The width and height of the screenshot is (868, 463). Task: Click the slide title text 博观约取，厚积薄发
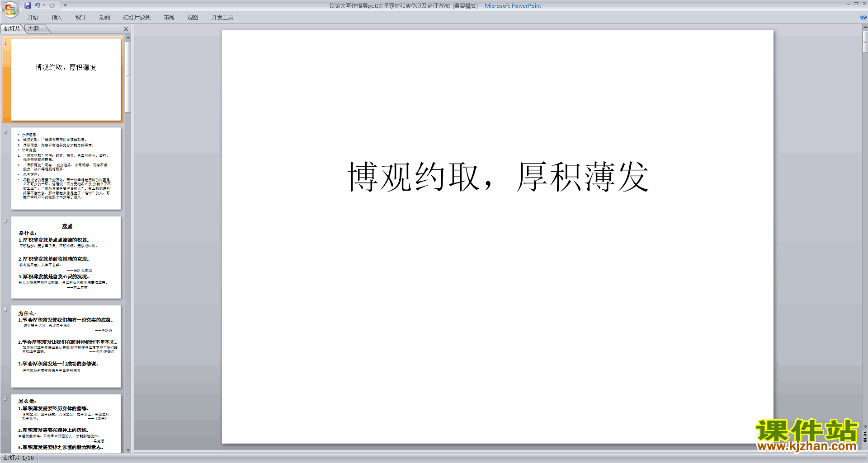coord(498,177)
